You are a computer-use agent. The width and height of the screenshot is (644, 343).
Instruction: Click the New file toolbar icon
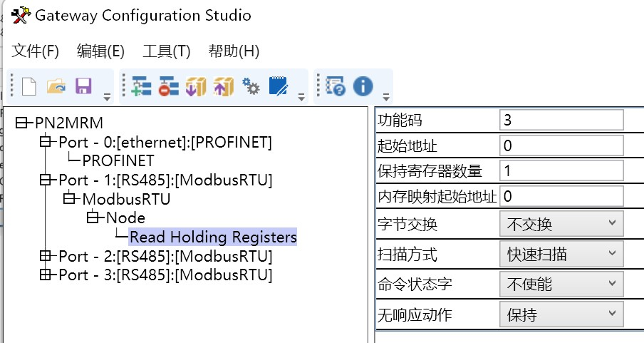(28, 87)
